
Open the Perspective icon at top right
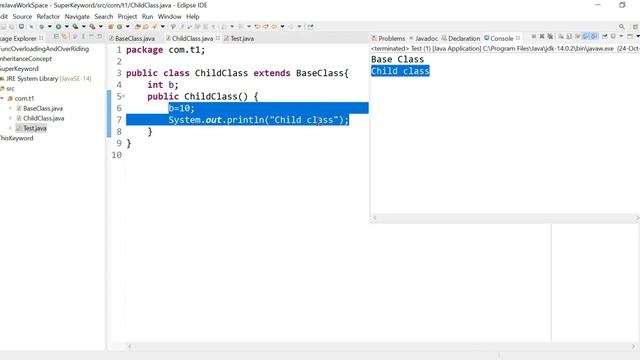635,27
